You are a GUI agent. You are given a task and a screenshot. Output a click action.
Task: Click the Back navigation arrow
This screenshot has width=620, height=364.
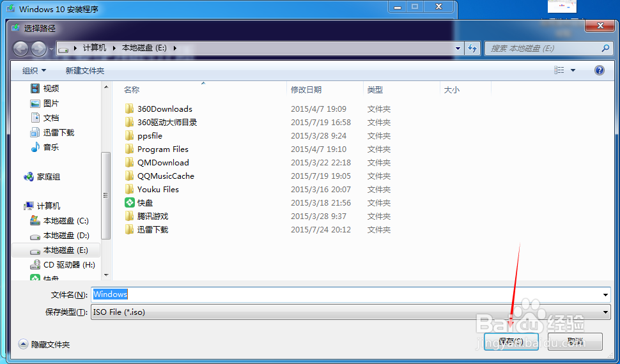click(x=21, y=49)
